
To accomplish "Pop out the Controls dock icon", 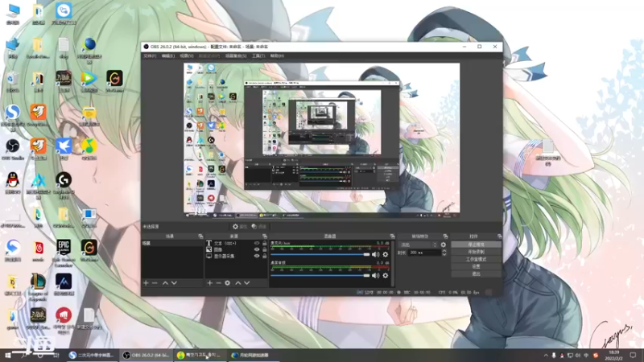I will (499, 237).
